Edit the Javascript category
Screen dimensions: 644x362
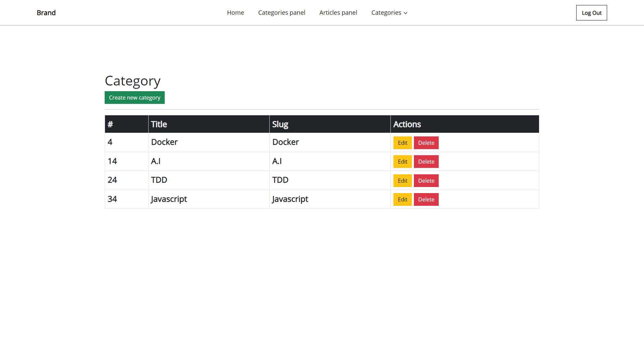tap(402, 199)
